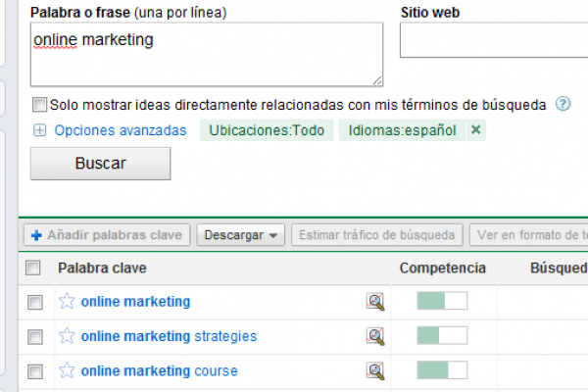Check the select-all box beside Palabra clave
The image size is (588, 392).
33,268
